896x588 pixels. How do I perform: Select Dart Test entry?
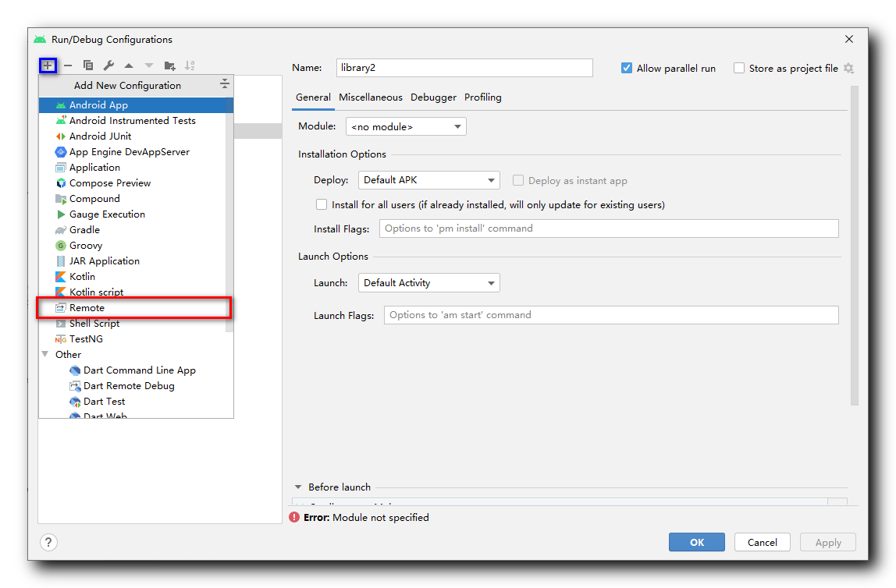coord(136,402)
